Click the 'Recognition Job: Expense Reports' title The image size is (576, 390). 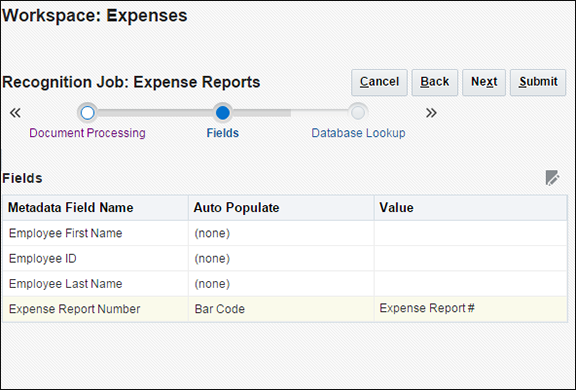131,82
